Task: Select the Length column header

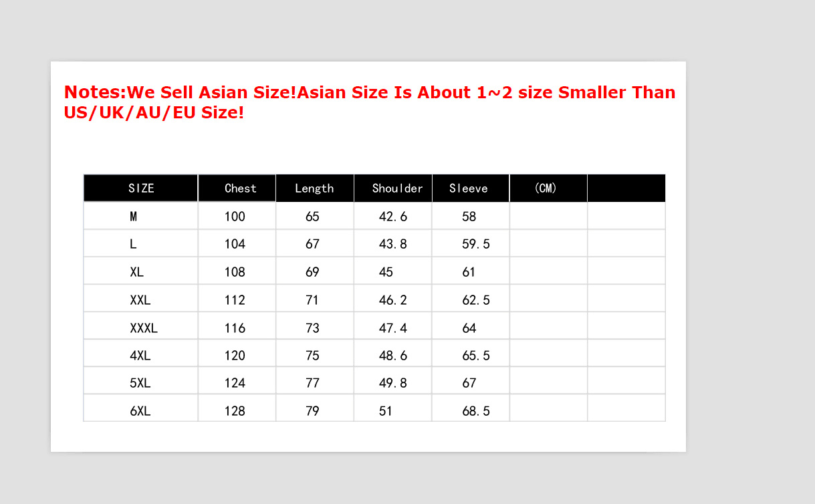Action: (314, 188)
